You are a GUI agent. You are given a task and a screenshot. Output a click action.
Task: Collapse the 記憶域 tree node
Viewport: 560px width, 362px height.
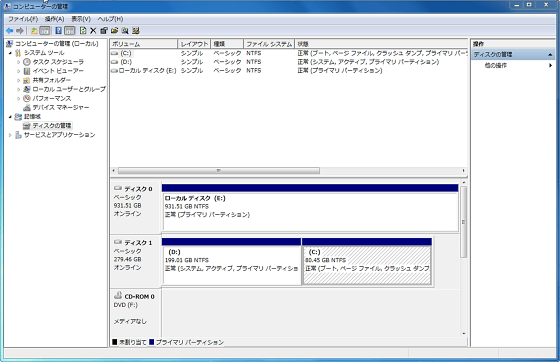point(10,116)
